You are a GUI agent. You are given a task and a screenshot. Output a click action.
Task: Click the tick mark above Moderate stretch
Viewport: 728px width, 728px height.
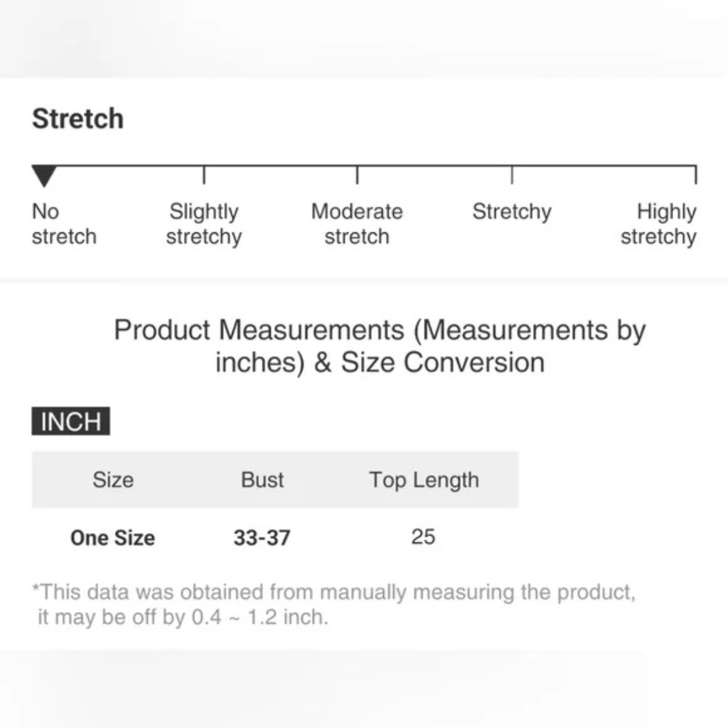tap(357, 175)
